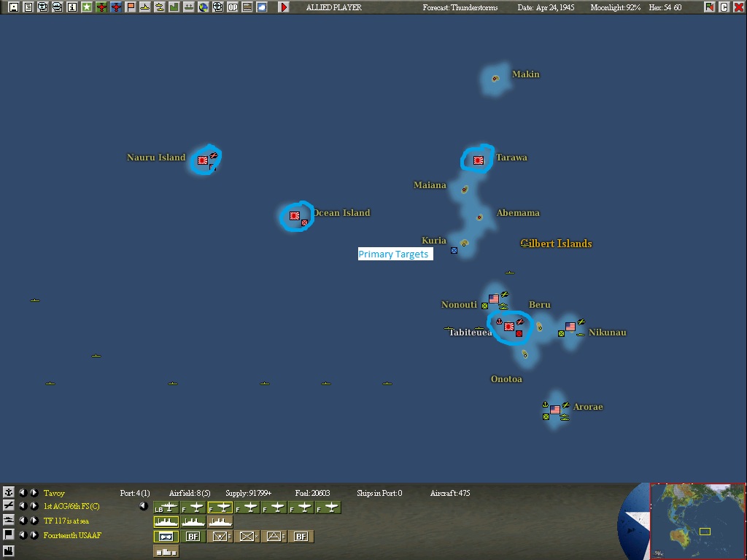Select the green BF base force icon
This screenshot has width=747, height=560.
[193, 537]
